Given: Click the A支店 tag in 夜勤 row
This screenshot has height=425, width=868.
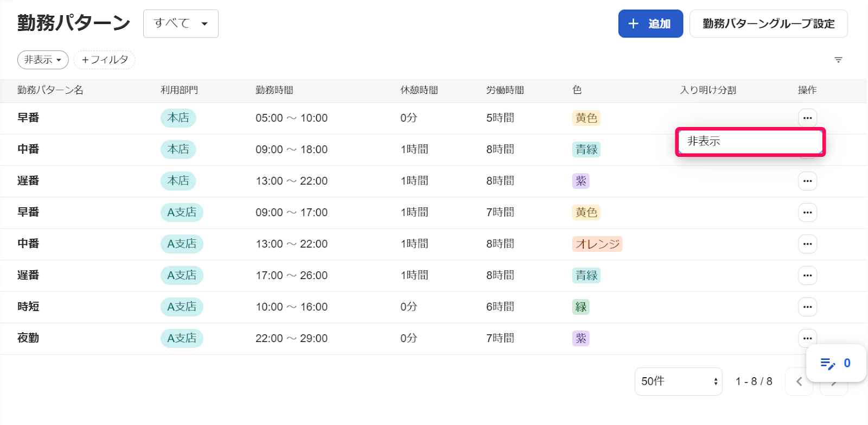Looking at the screenshot, I should [182, 338].
